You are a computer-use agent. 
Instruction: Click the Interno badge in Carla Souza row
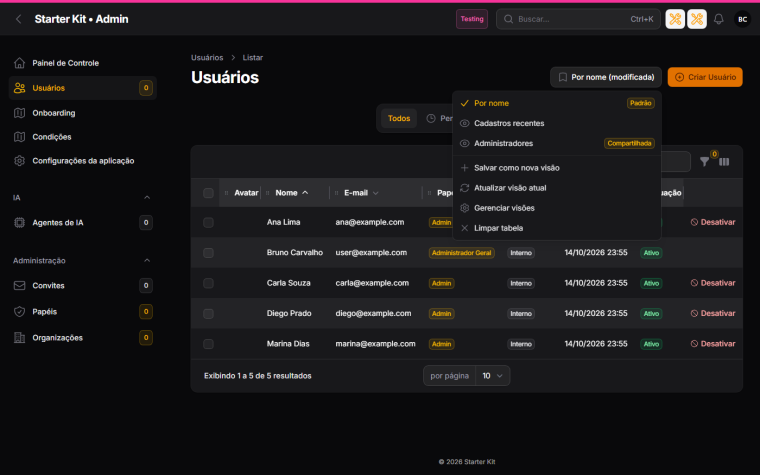point(521,284)
